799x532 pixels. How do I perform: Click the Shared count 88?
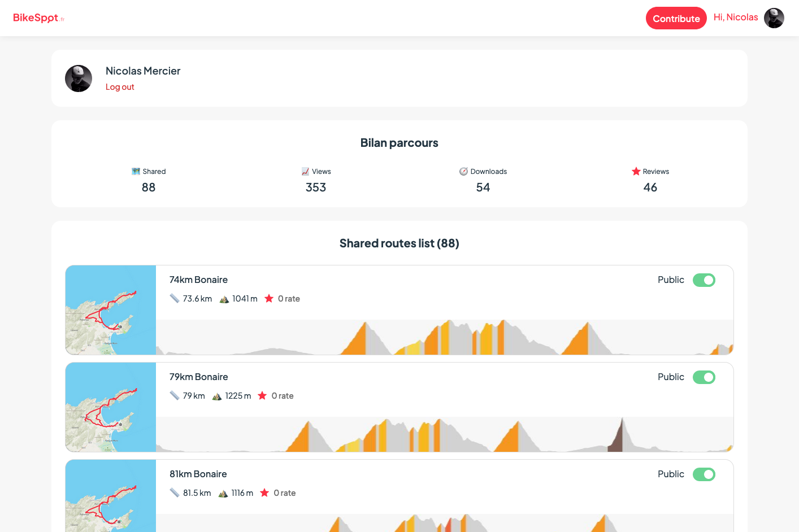[149, 187]
